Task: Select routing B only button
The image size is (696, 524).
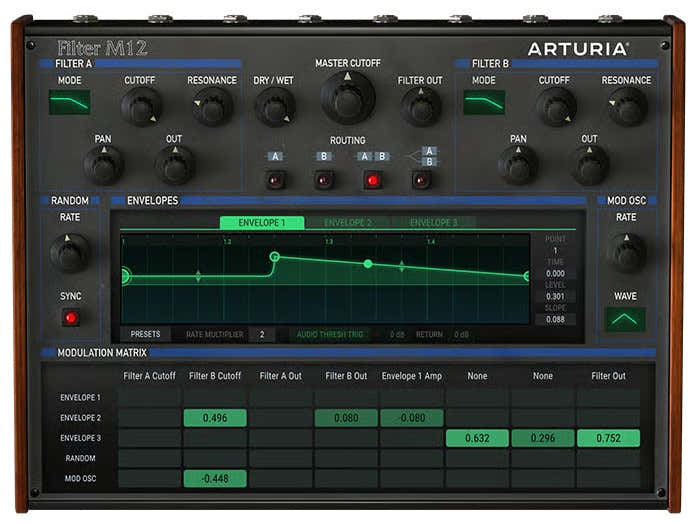Action: click(x=324, y=181)
